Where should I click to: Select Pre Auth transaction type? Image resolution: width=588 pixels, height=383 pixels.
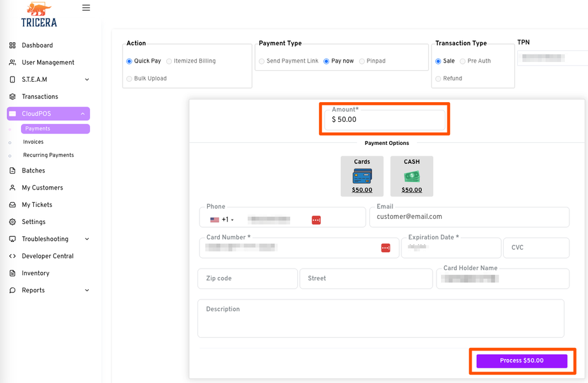pyautogui.click(x=463, y=61)
